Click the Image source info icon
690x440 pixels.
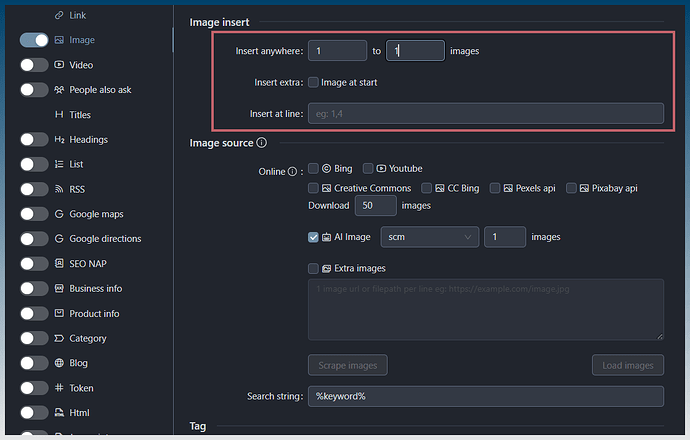point(261,143)
